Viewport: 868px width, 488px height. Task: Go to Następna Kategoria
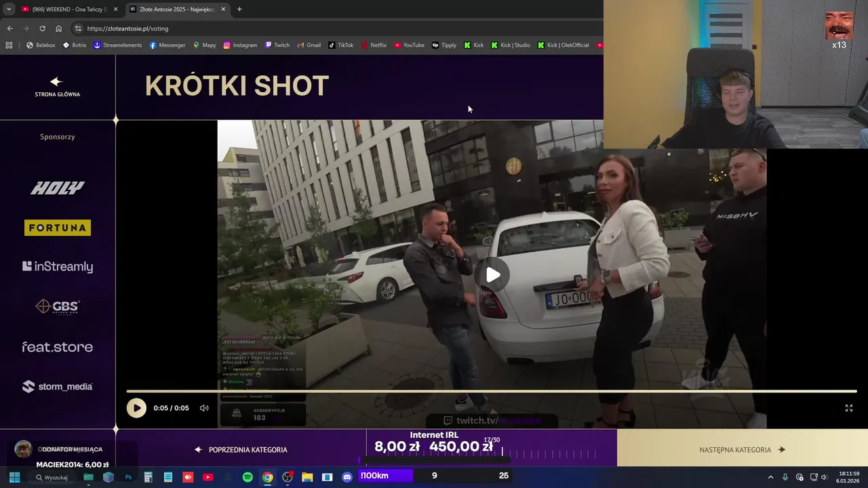(742, 449)
